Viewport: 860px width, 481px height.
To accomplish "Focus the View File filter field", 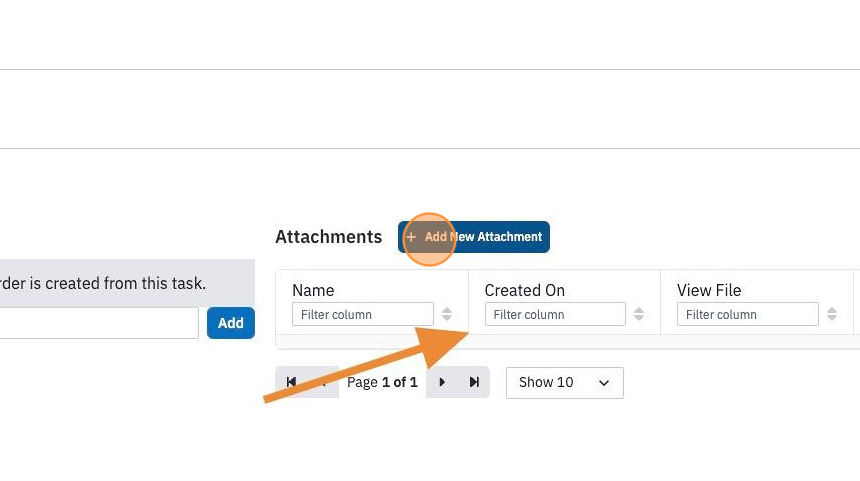I will [x=748, y=314].
